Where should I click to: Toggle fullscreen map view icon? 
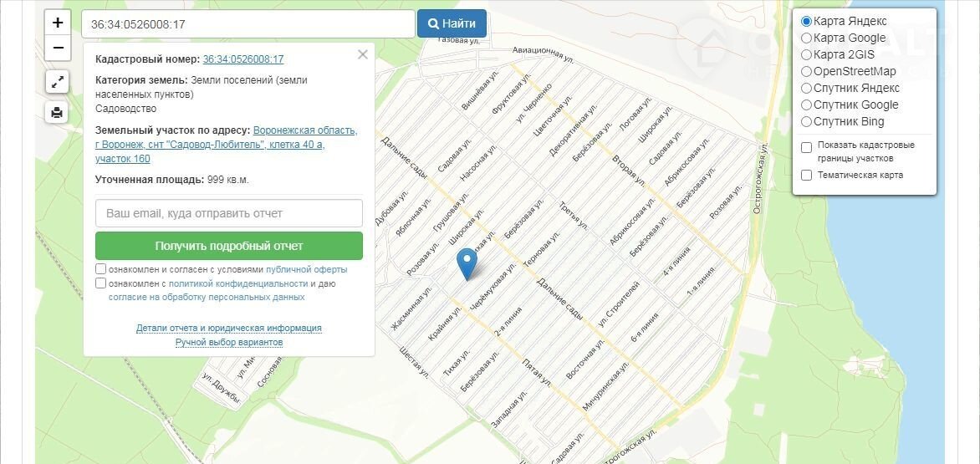pos(57,82)
